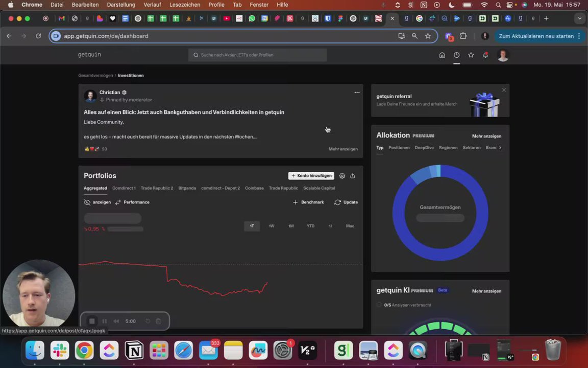Select the Max time range
588x368 pixels.
(x=350, y=226)
